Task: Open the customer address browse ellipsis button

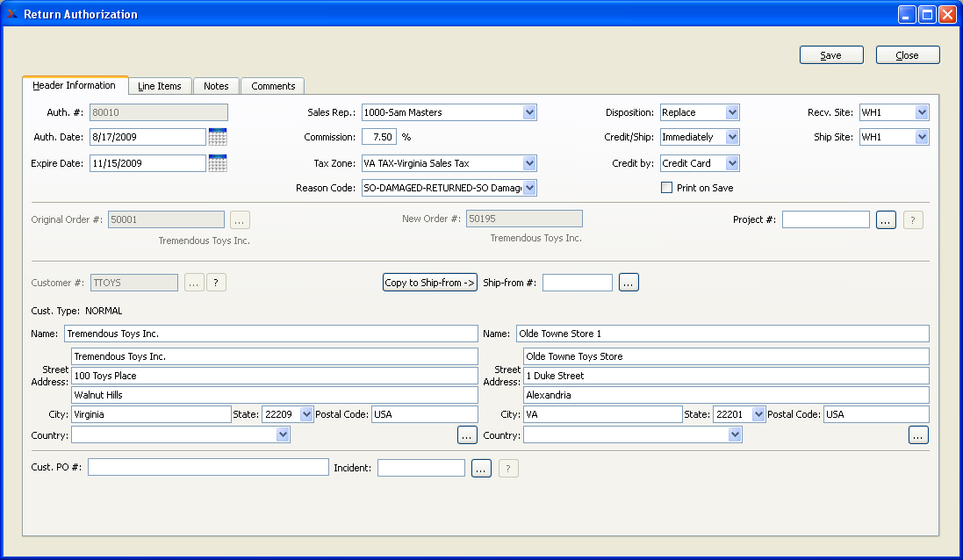Action: (x=467, y=435)
